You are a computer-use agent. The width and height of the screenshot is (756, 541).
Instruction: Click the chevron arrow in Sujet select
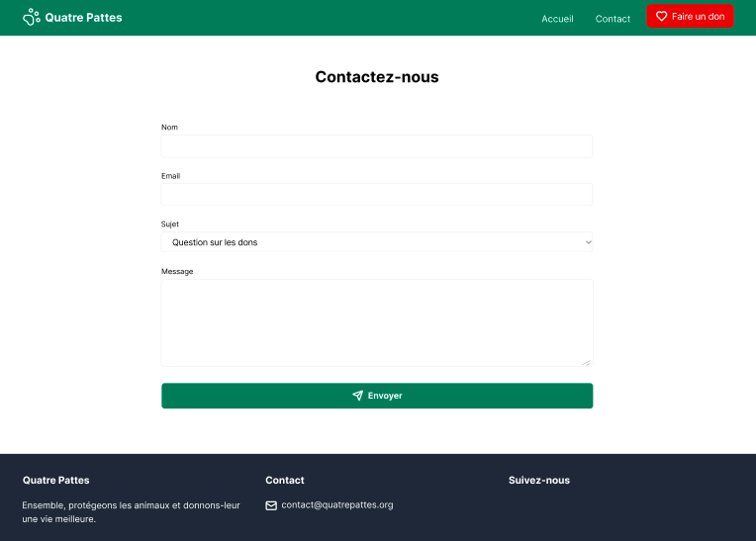coord(588,242)
